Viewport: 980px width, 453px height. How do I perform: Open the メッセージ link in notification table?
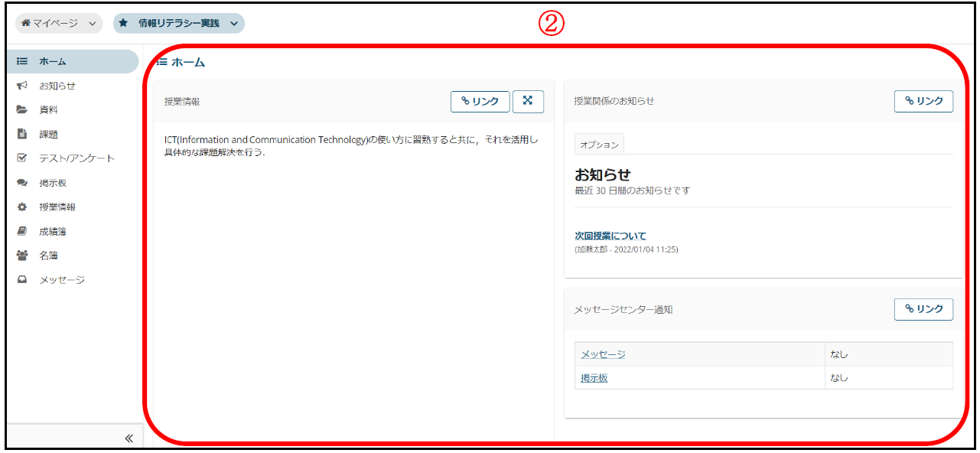pos(603,354)
